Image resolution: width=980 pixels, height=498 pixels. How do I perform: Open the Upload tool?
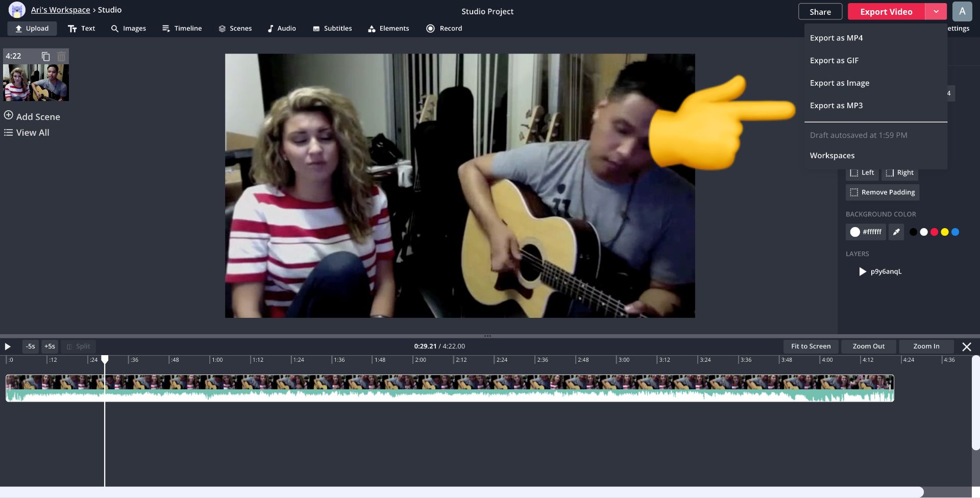[32, 28]
